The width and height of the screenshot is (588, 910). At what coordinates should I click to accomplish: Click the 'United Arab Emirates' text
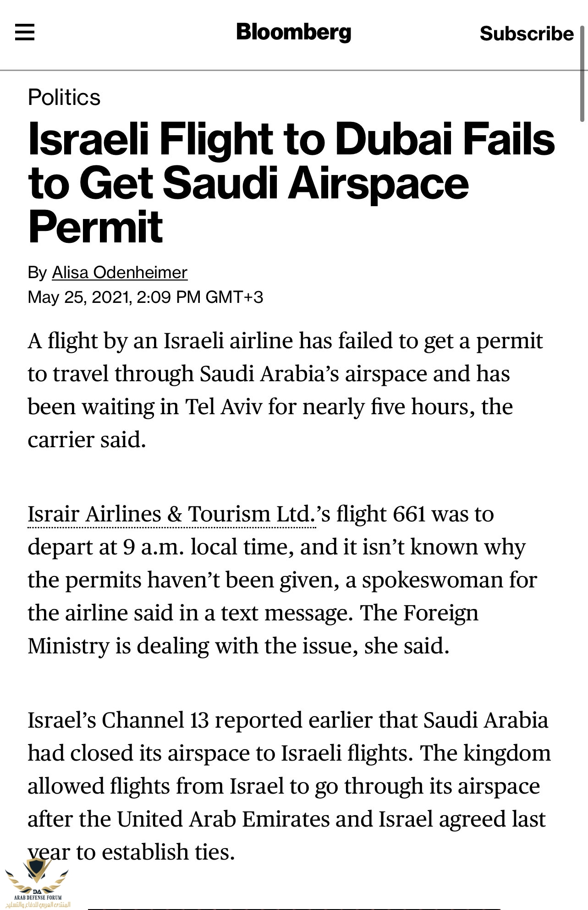223,819
